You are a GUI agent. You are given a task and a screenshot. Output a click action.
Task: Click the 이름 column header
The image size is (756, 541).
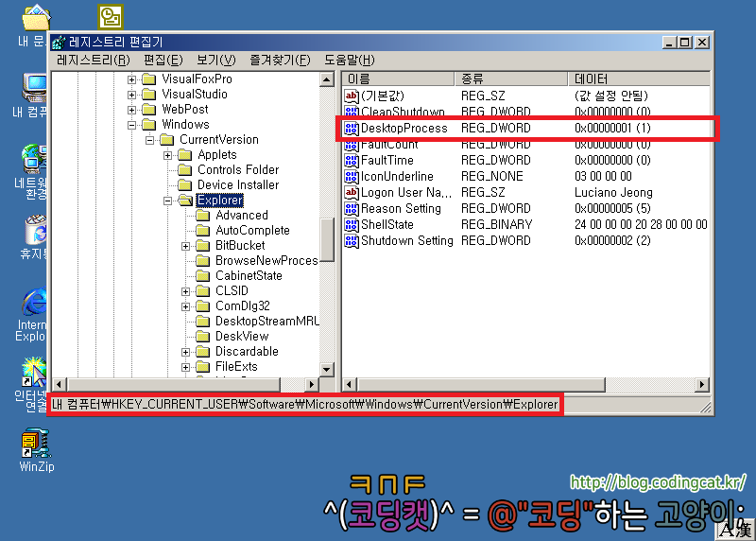click(398, 79)
